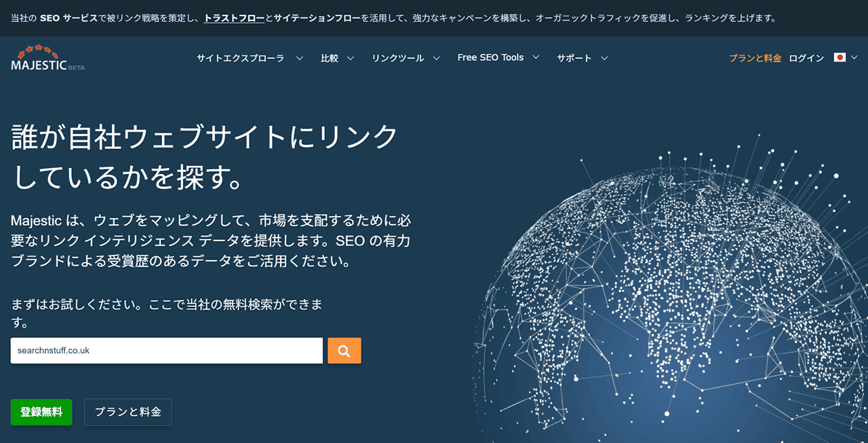The height and width of the screenshot is (443, 868).
Task: Select the リンクツール navigation item
Action: [397, 58]
